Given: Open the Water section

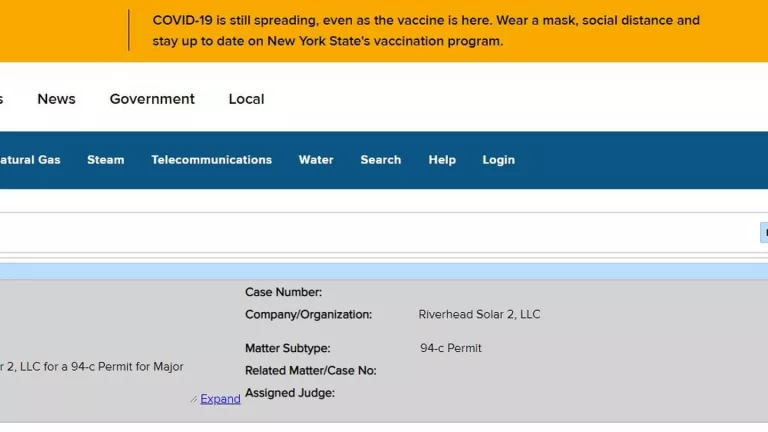Looking at the screenshot, I should click(316, 160).
